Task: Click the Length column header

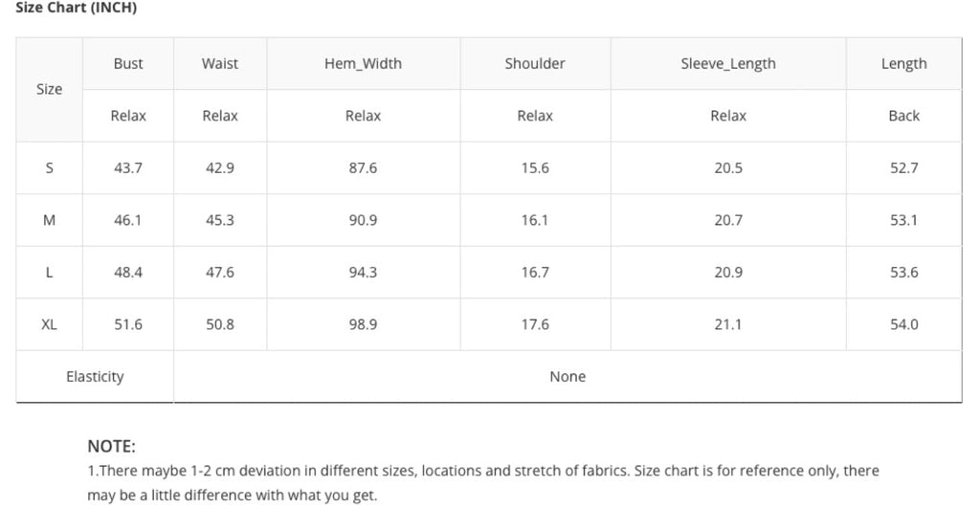Action: pos(903,64)
